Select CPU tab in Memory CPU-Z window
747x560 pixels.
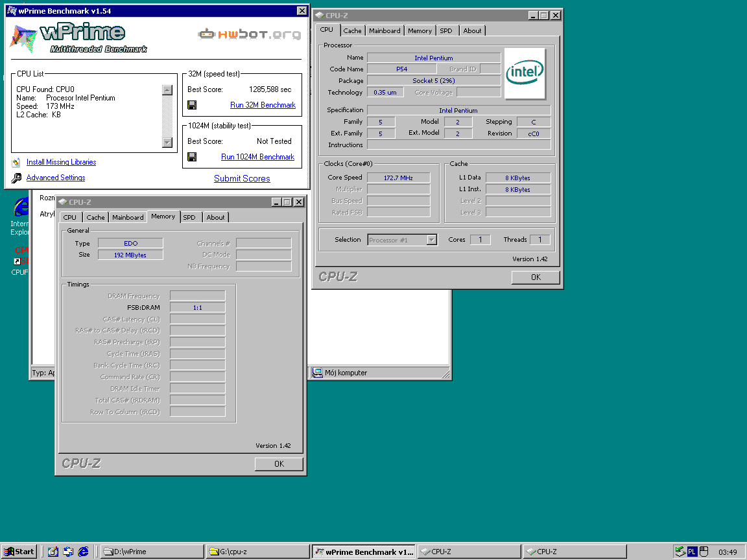click(x=70, y=217)
